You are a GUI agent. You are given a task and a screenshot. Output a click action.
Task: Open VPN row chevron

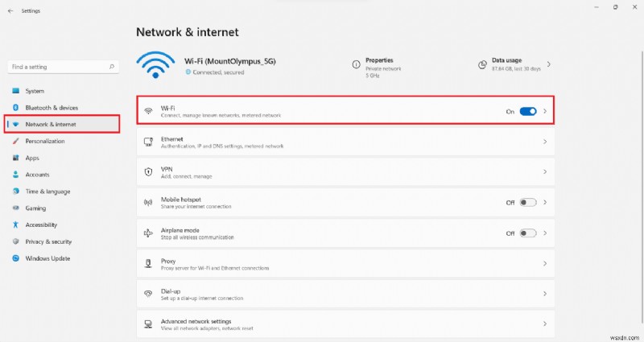point(545,172)
